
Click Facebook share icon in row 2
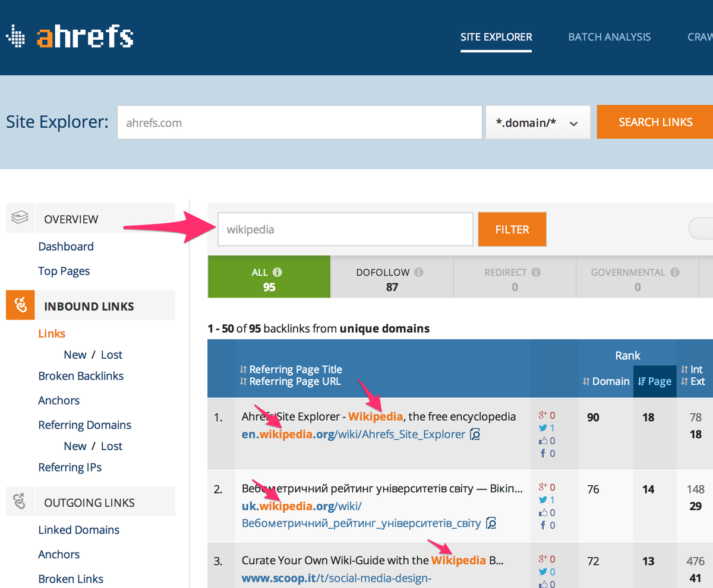pyautogui.click(x=542, y=525)
